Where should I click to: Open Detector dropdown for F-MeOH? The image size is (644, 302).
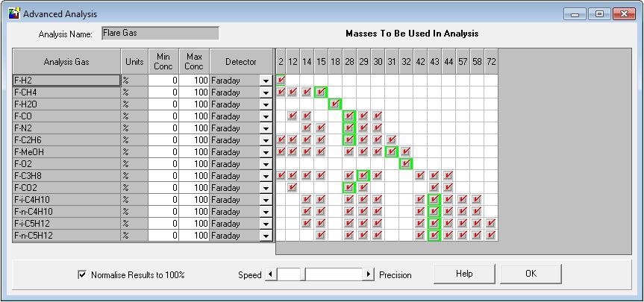coord(266,152)
